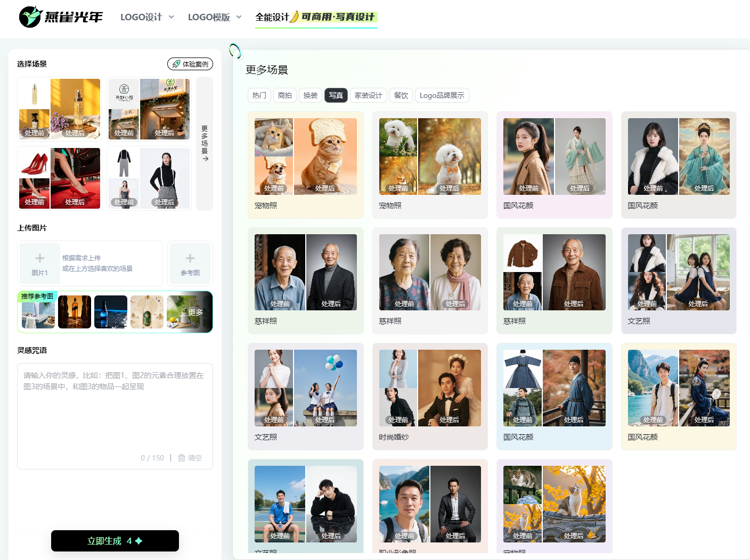Select the 热门 category filter
Viewport: 750px width, 560px height.
tap(259, 95)
